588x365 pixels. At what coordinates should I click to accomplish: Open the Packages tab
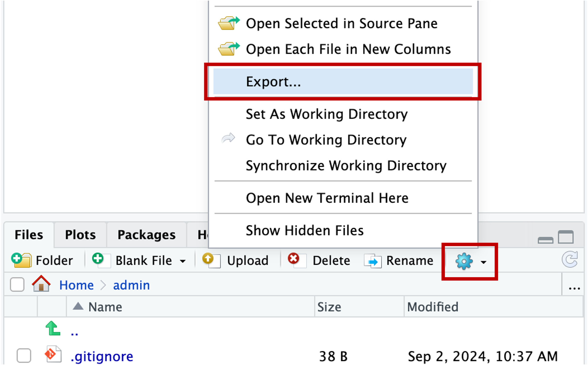click(146, 235)
